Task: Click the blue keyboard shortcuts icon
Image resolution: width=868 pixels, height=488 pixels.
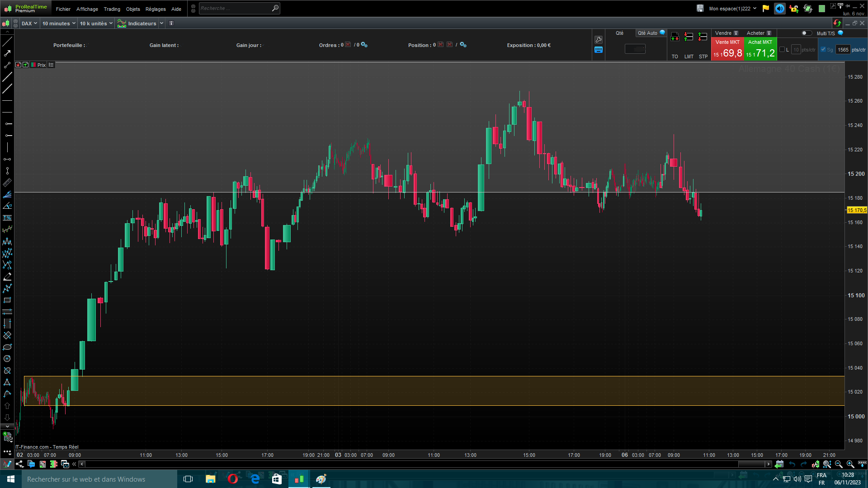Action: 599,50
